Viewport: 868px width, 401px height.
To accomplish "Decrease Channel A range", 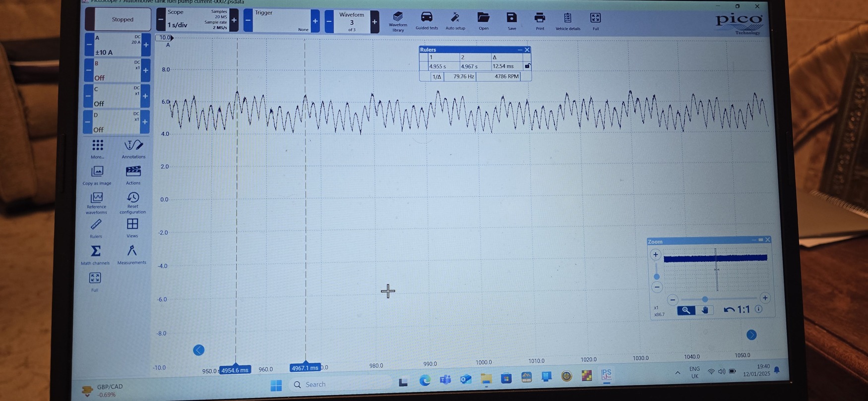I will point(89,45).
